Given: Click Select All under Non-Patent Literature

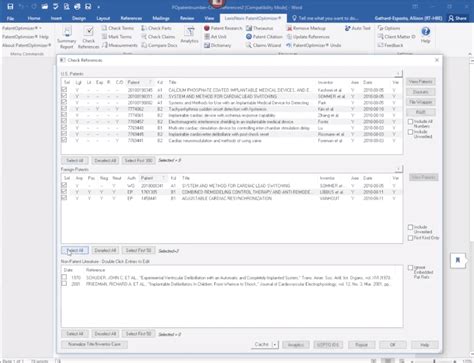Looking at the screenshot, I should pos(75,334).
